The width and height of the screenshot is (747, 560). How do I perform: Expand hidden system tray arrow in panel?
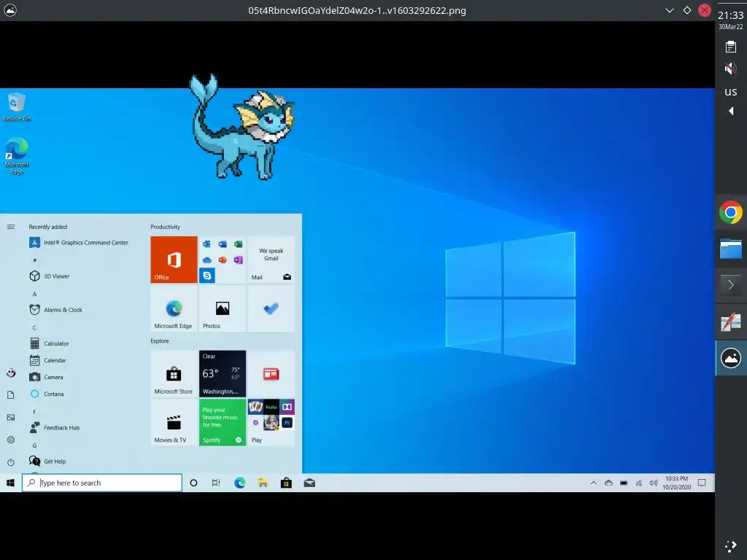point(731,111)
